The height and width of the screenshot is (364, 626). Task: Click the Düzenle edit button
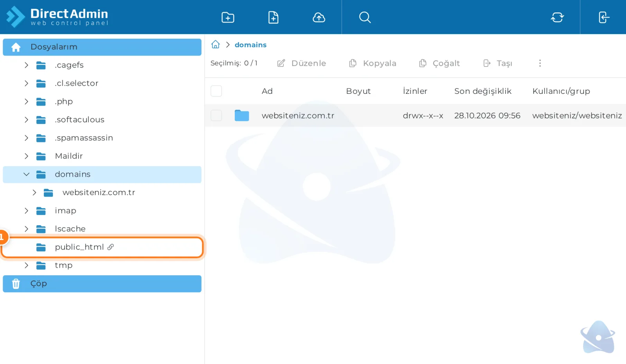tap(302, 63)
